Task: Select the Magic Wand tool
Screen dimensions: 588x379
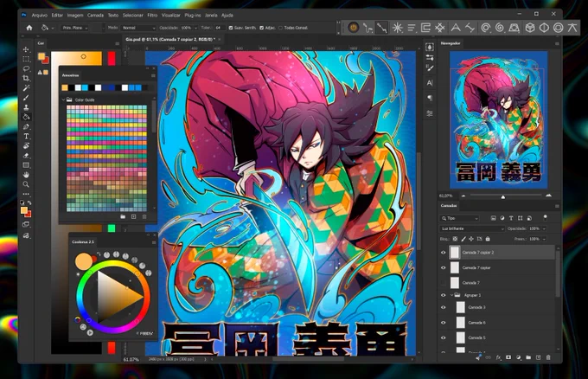Action: coord(26,87)
